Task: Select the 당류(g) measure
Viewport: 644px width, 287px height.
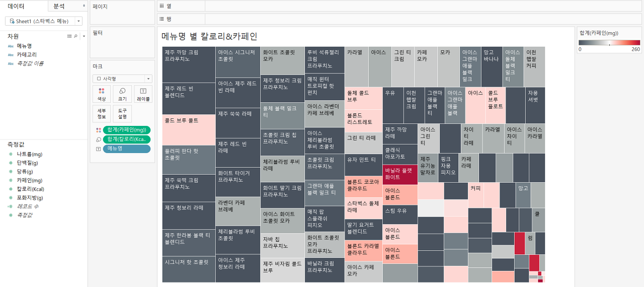Action: (26, 171)
